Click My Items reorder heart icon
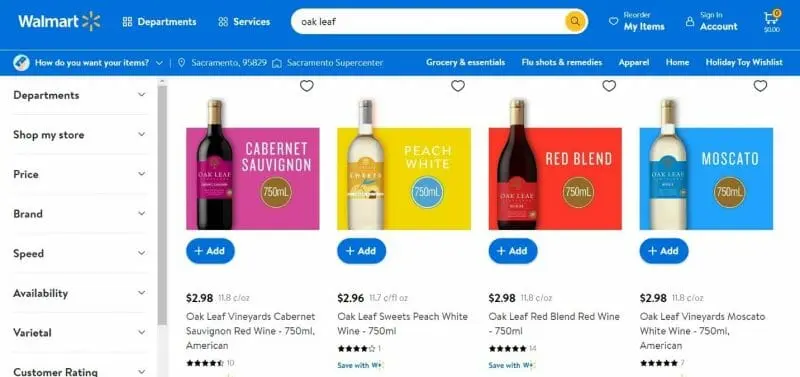This screenshot has width=800, height=377. 614,21
